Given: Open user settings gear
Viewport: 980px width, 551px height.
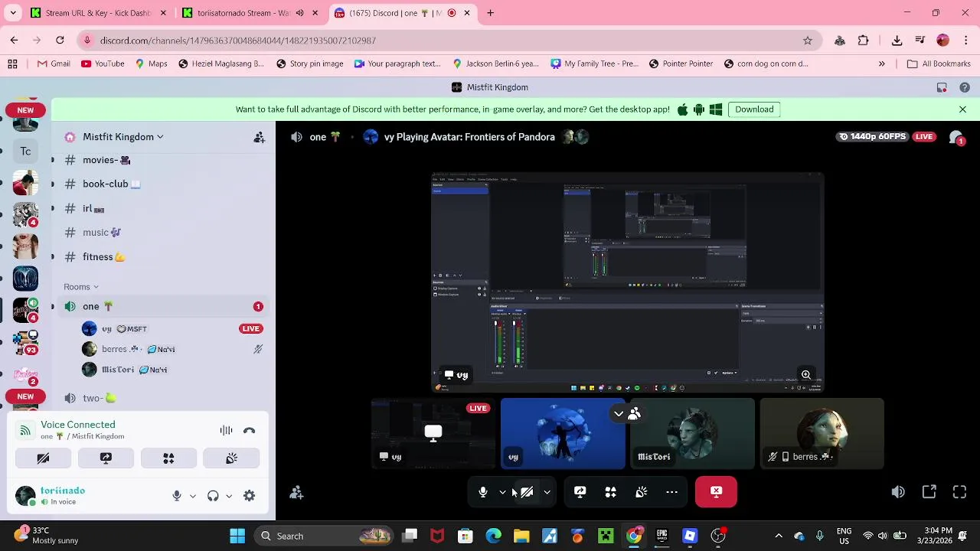Looking at the screenshot, I should coord(249,496).
